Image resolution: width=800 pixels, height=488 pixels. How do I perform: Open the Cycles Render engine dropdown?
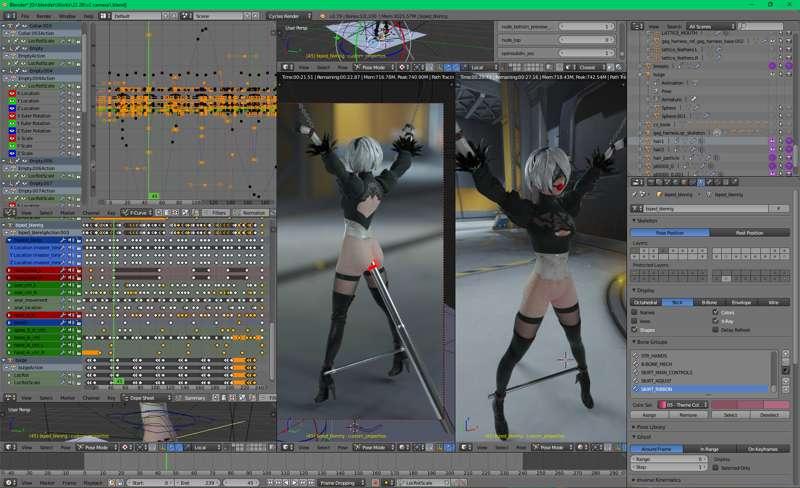tap(288, 16)
